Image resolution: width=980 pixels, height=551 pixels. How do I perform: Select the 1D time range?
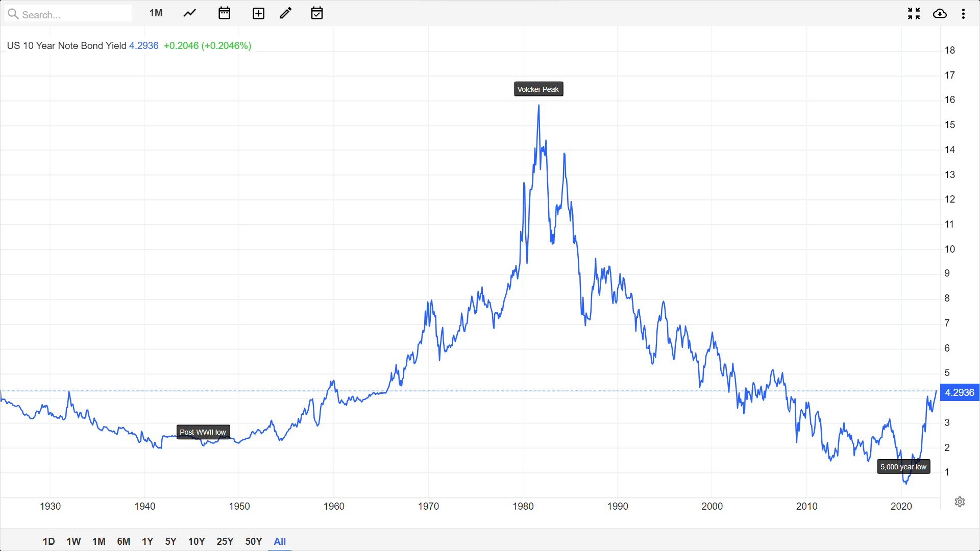(x=48, y=541)
